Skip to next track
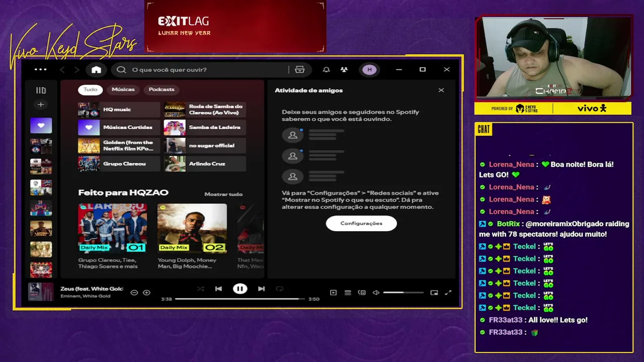The height and width of the screenshot is (362, 644). click(x=261, y=289)
